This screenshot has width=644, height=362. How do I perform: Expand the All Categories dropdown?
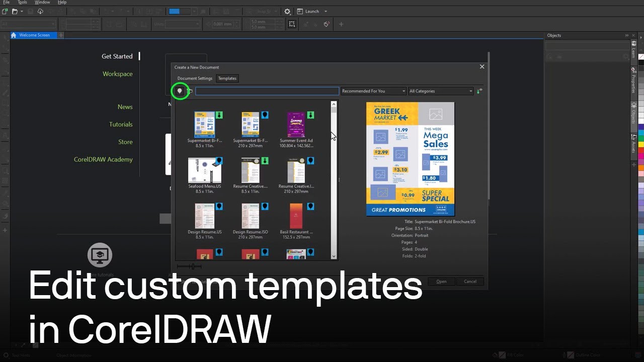tap(471, 91)
